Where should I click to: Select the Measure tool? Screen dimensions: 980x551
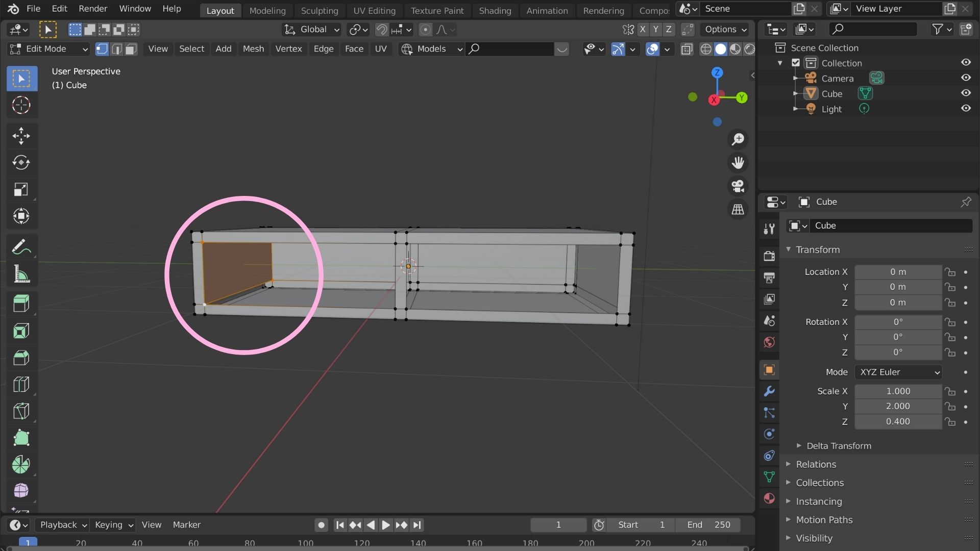pos(21,274)
